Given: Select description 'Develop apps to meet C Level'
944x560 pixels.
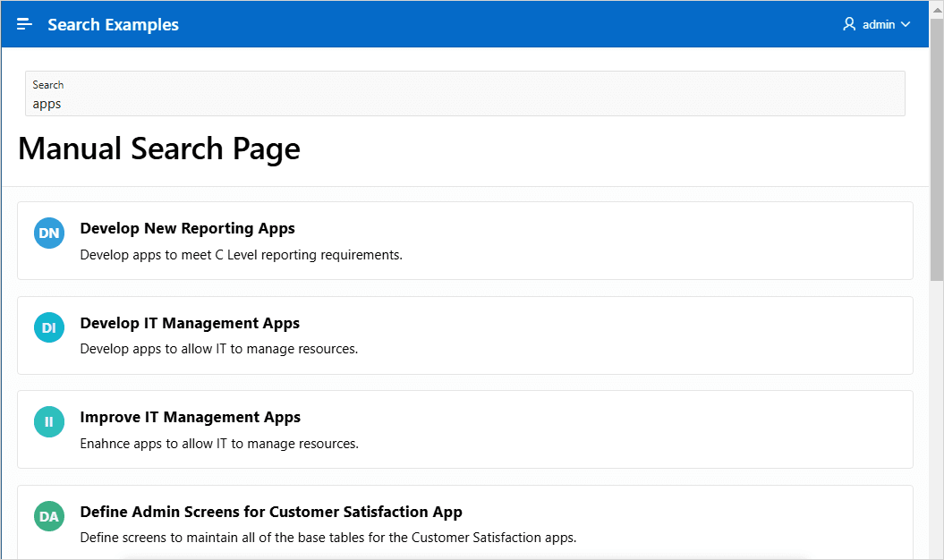Looking at the screenshot, I should 241,255.
